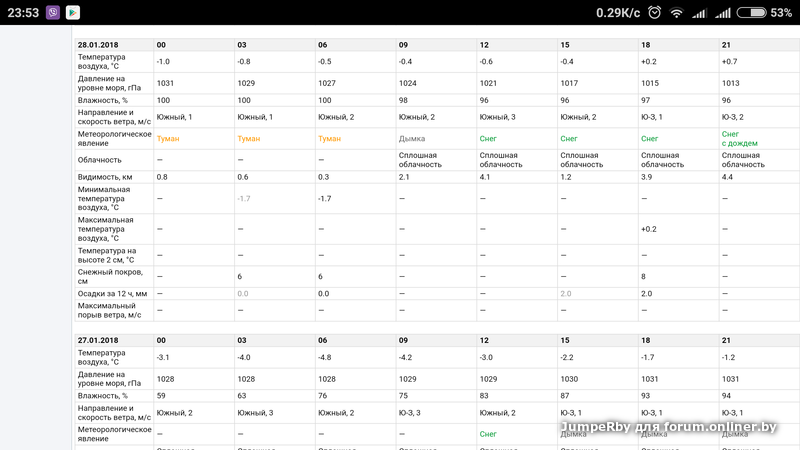Click minimum temperature -1.7 at 06 hour
The width and height of the screenshot is (800, 450).
coord(324,198)
